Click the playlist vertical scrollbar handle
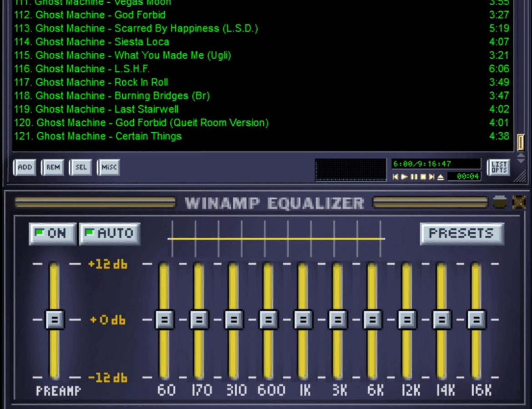The width and height of the screenshot is (532, 409). click(521, 142)
